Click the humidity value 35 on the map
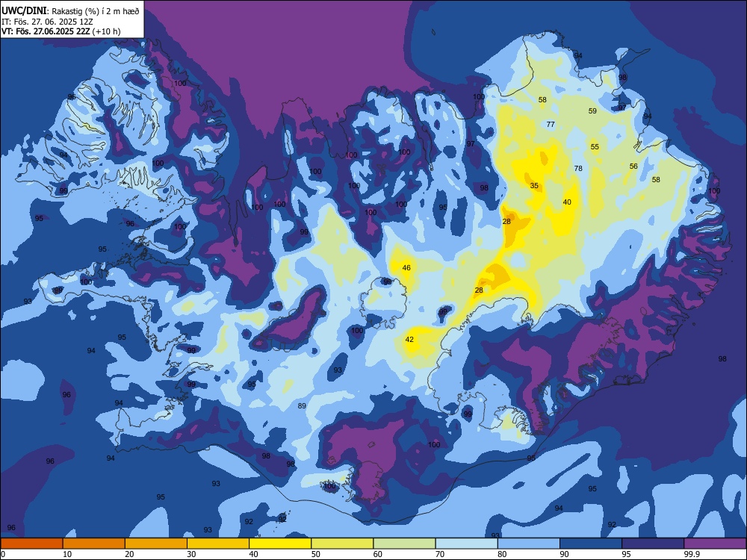The image size is (747, 560). (x=535, y=186)
